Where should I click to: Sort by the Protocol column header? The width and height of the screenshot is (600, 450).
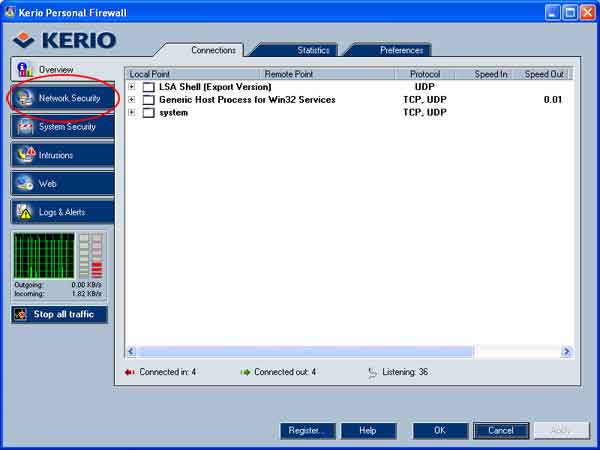click(425, 74)
